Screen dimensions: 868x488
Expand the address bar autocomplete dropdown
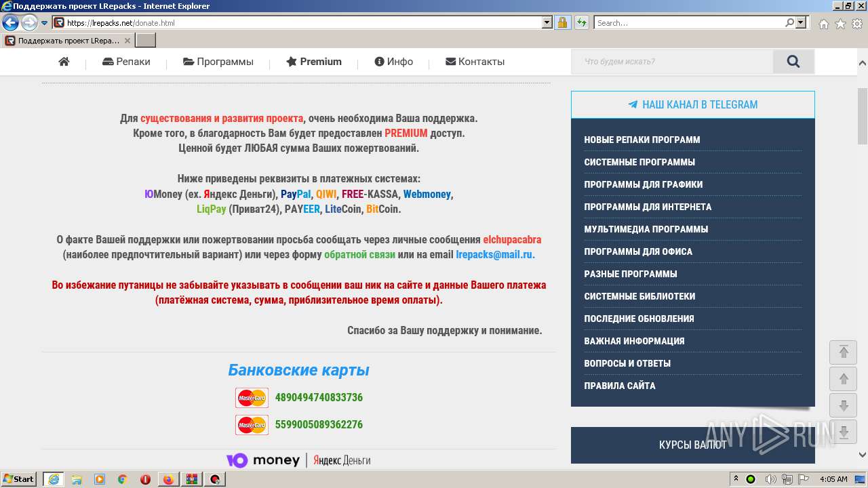[547, 22]
